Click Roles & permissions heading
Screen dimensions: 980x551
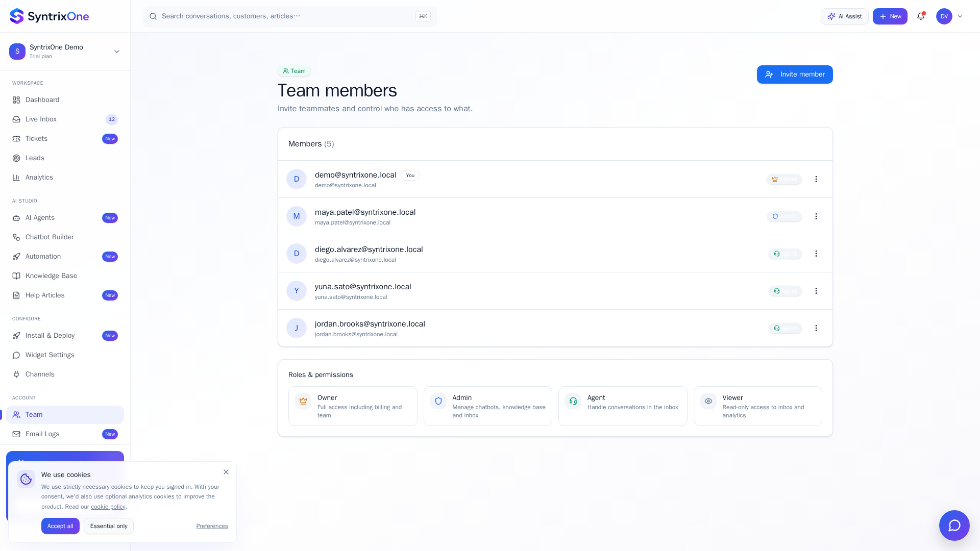pyautogui.click(x=321, y=374)
